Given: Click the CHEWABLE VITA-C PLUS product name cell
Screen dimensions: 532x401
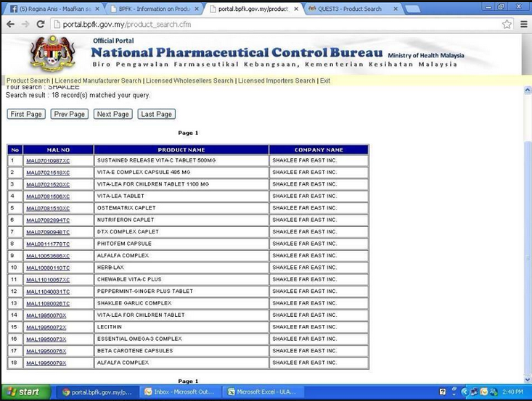Looking at the screenshot, I should 181,279.
